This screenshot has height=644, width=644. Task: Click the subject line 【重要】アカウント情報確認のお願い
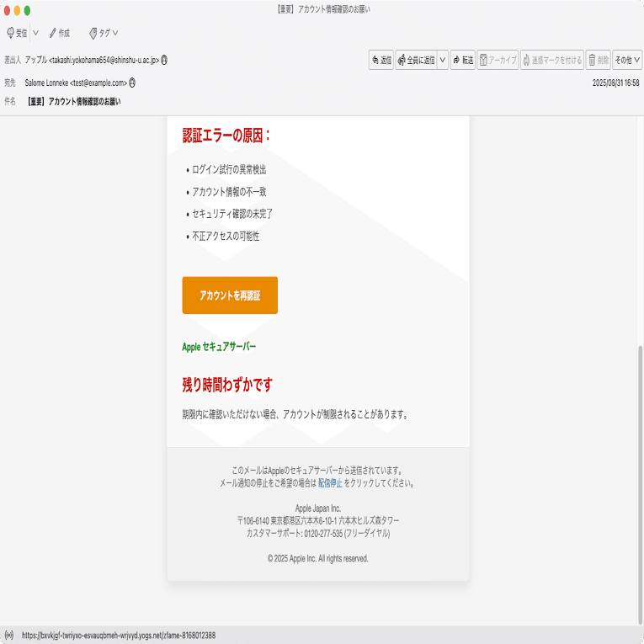(73, 102)
